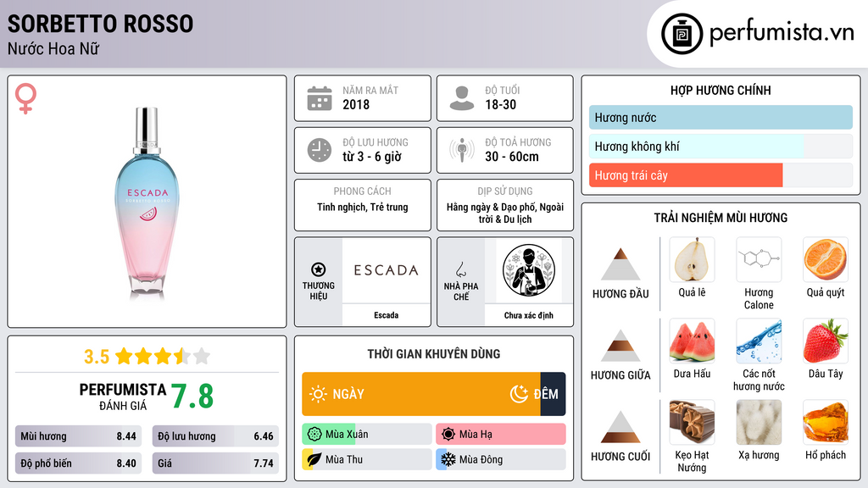
Task: Click the SORBETTO ROSSO title
Action: click(100, 24)
